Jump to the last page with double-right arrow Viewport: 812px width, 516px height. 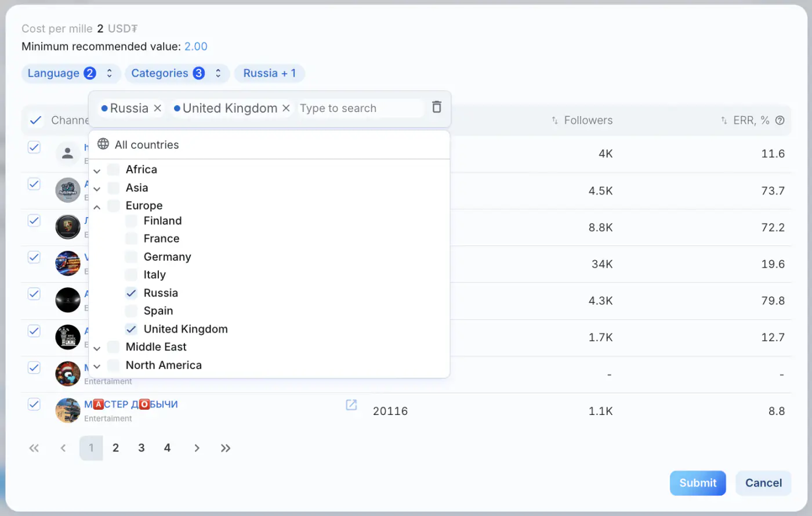(x=226, y=448)
